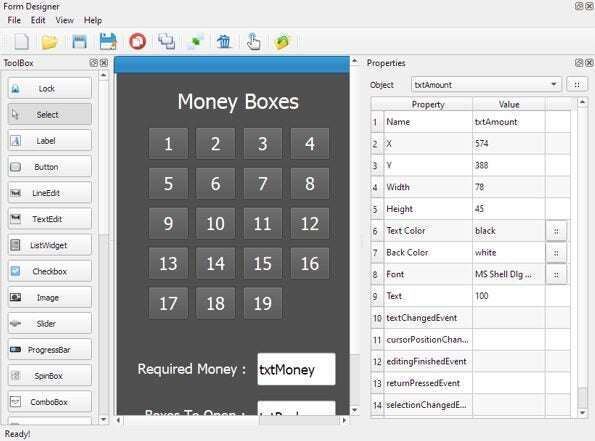Activate the Select tool in ToolBox

pos(50,115)
